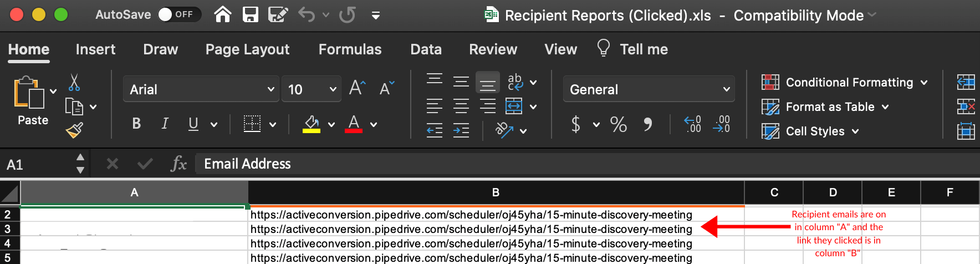Open the Data tab
980x264 pixels.
[x=426, y=49]
